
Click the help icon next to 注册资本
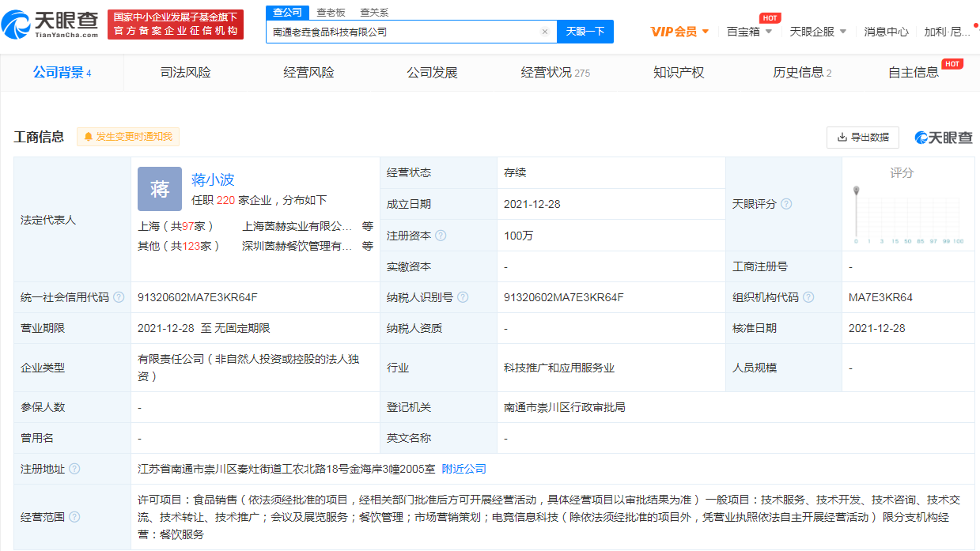tap(441, 236)
